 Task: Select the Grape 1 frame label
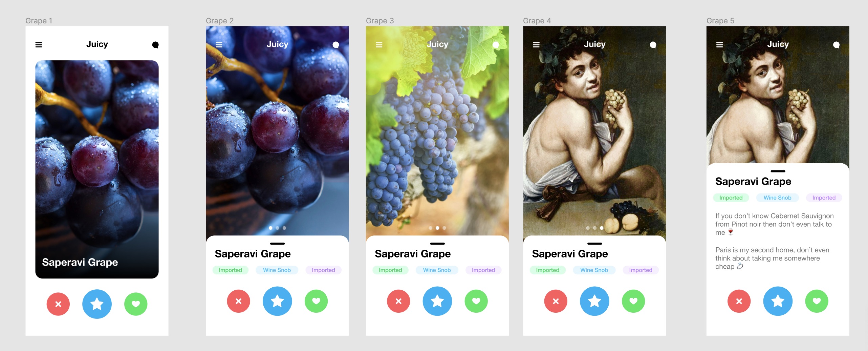(x=39, y=21)
